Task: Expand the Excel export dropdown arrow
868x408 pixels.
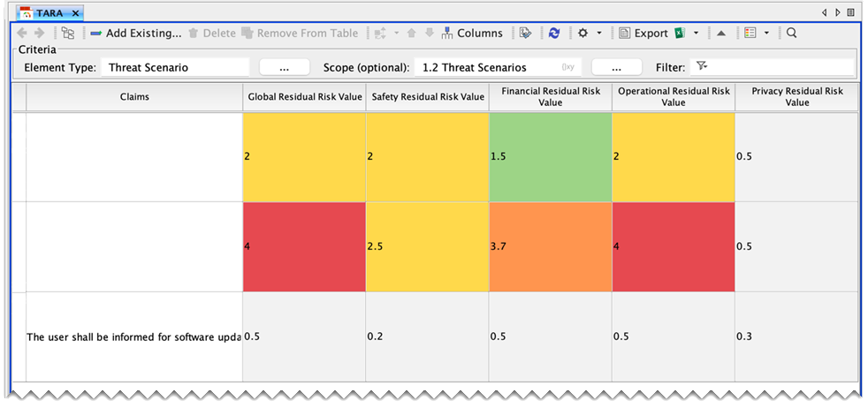Action: pos(697,34)
